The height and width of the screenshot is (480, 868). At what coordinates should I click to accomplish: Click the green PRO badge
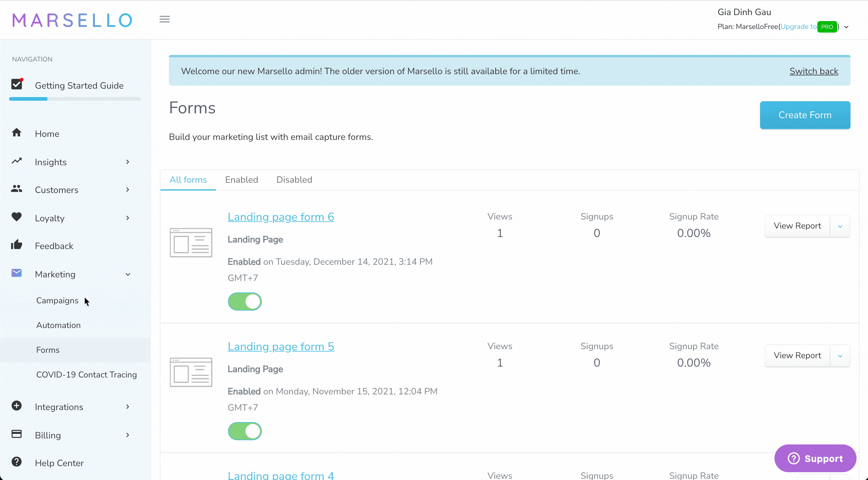click(x=827, y=27)
